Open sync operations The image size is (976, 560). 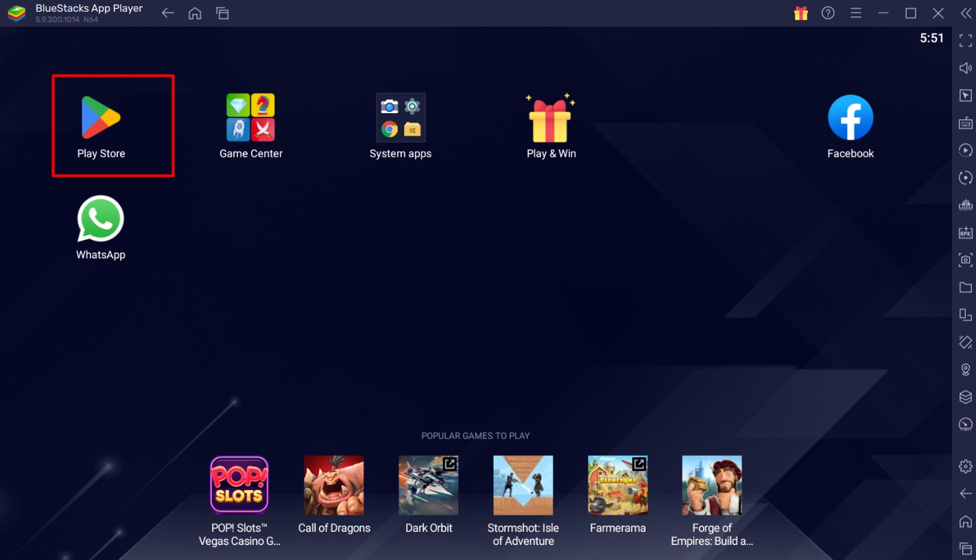click(966, 178)
